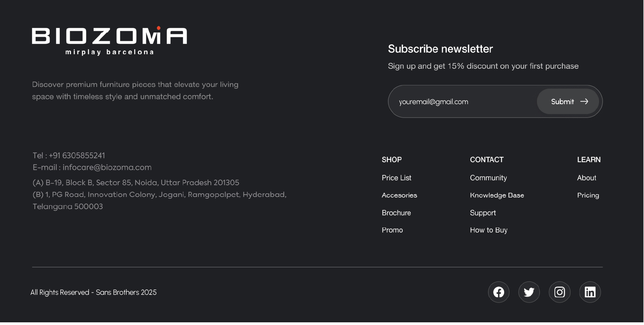Go to the Accesories link
The width and height of the screenshot is (644, 325).
[x=399, y=195]
